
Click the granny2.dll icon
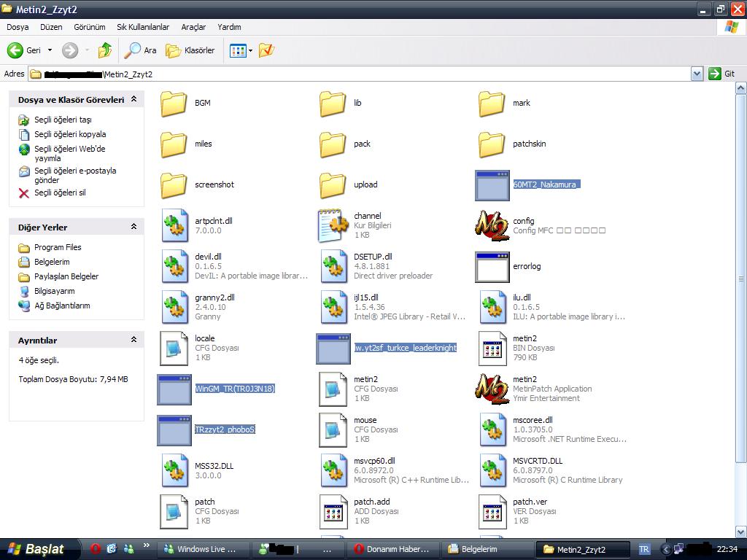pyautogui.click(x=174, y=307)
